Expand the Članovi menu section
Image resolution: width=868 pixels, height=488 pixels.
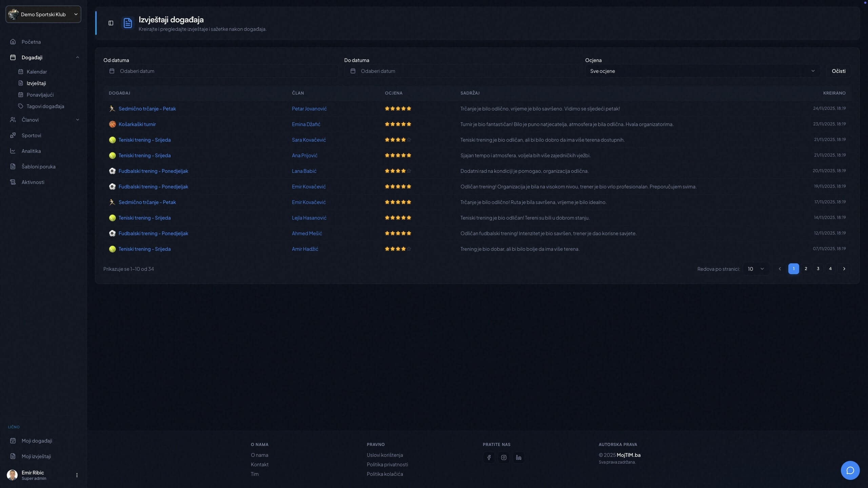[78, 120]
